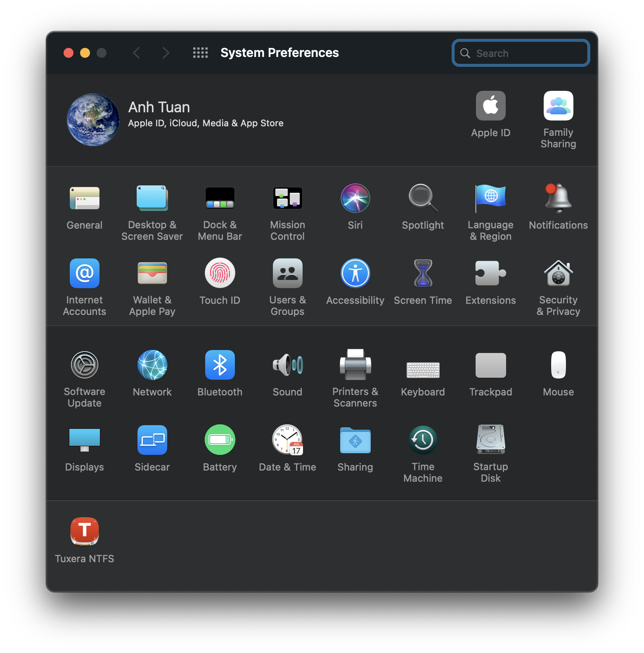Open the Bluetooth preferences pane

click(x=220, y=365)
